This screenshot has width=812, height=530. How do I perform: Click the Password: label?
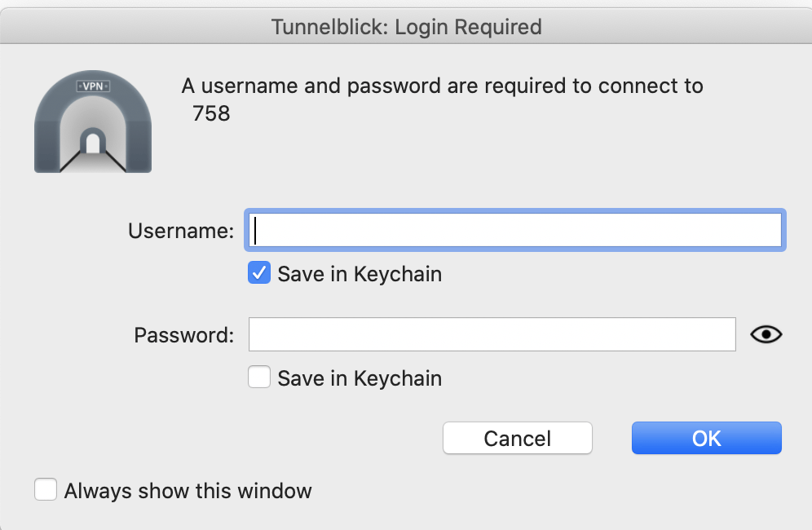click(x=184, y=335)
